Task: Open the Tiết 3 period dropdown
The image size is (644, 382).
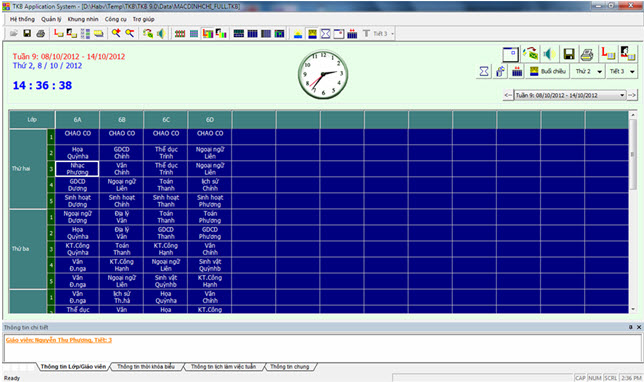Action: coord(621,71)
